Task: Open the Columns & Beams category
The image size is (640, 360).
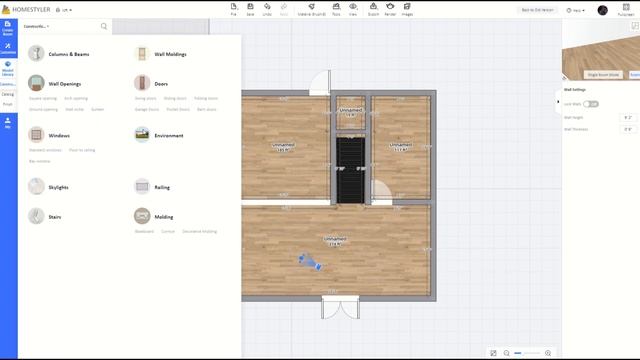Action: 59,54
